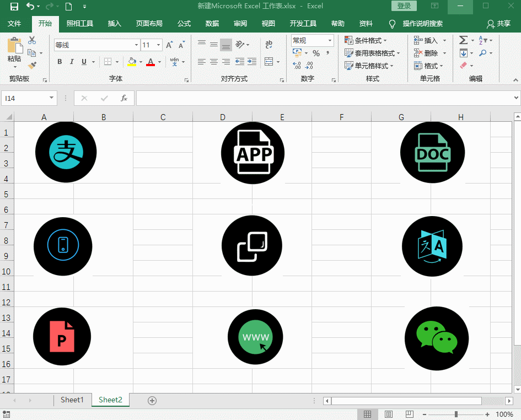Click the 共享 share button
Viewport: 521px width, 420px height.
click(499, 24)
